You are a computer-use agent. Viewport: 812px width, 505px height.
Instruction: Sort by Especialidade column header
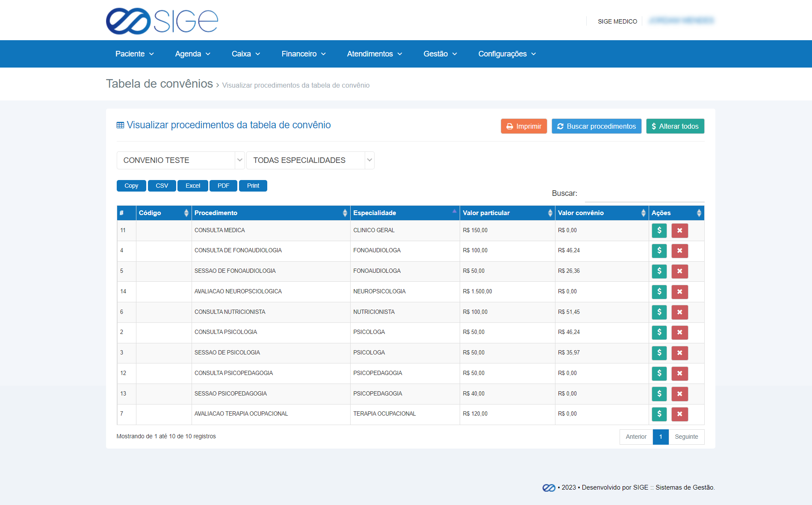pos(405,213)
